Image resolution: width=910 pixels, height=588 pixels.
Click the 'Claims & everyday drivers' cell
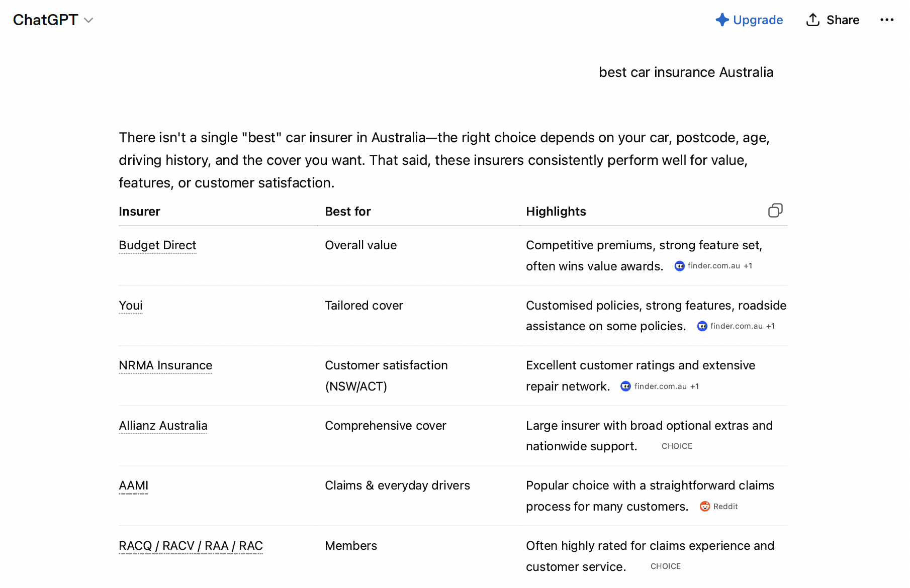[397, 485]
